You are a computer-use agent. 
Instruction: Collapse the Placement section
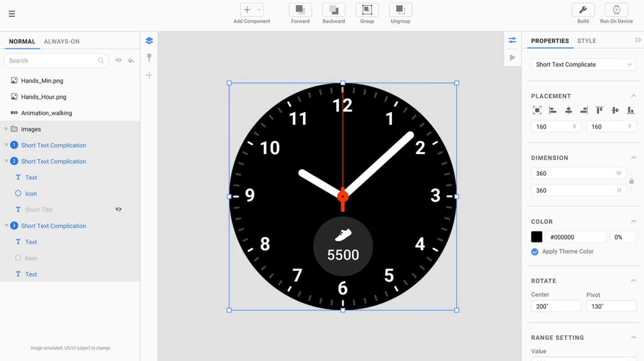coord(633,96)
